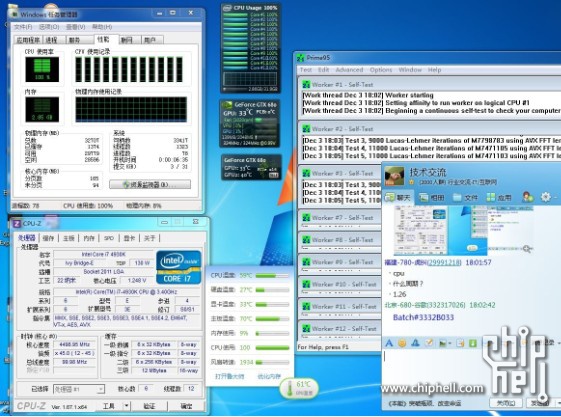
Task: Click the CPU temperature progress bar in monitor panel
Action: [272, 276]
